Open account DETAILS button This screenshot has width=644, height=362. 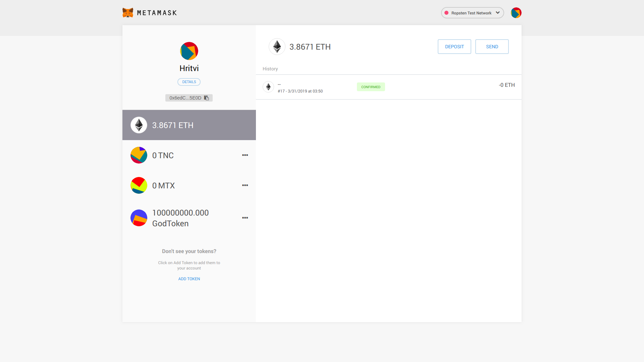pos(189,82)
